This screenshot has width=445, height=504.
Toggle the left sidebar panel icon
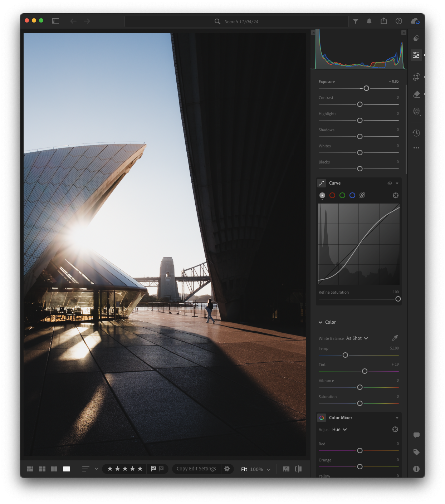click(55, 21)
